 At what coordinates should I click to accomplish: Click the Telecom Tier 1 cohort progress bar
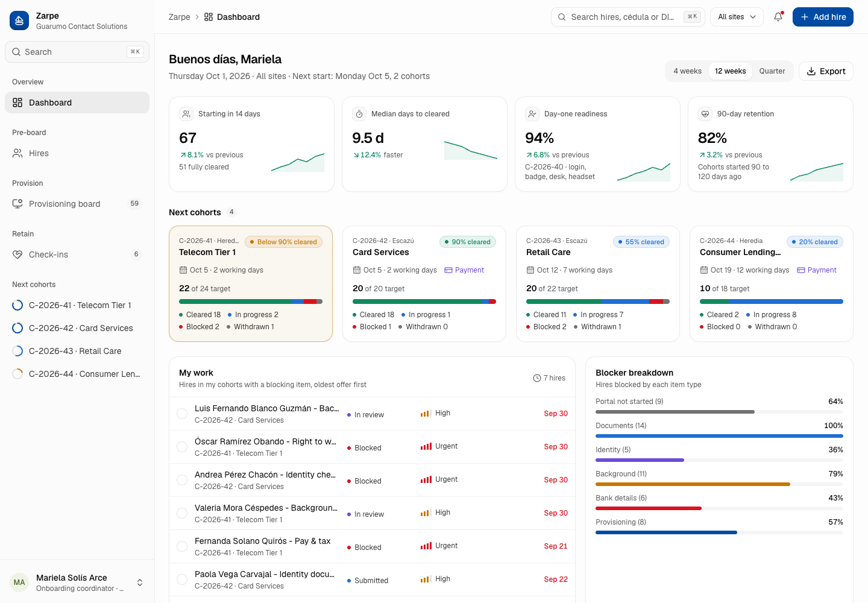251,301
